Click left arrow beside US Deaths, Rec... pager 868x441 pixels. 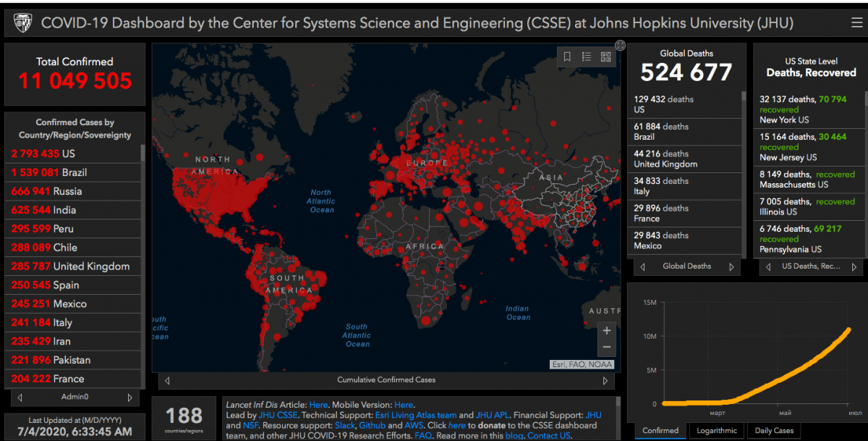(x=768, y=266)
